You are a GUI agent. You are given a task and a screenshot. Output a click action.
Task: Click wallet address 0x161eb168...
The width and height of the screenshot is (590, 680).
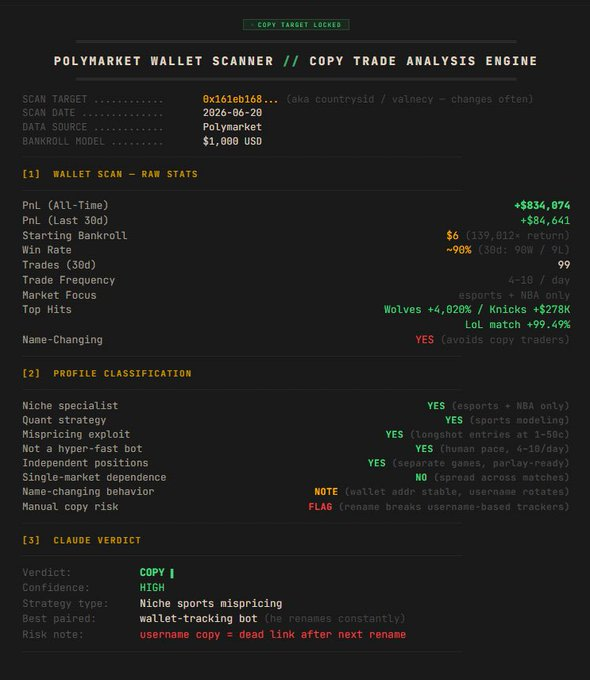coord(240,99)
